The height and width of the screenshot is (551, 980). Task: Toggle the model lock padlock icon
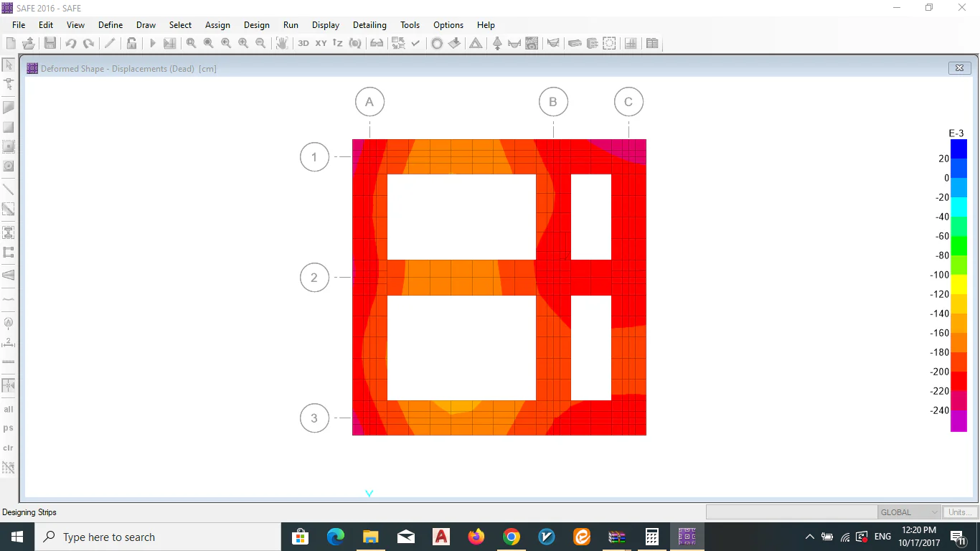coord(132,44)
